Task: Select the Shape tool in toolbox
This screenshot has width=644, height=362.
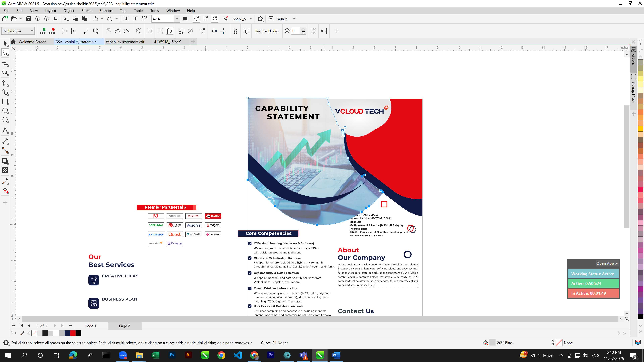Action: pos(5,52)
